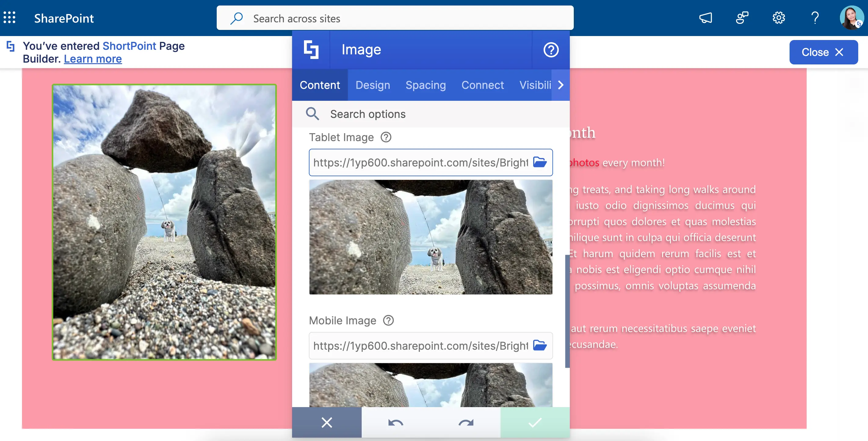Click the ShortPoint logo in Image dialog

311,50
